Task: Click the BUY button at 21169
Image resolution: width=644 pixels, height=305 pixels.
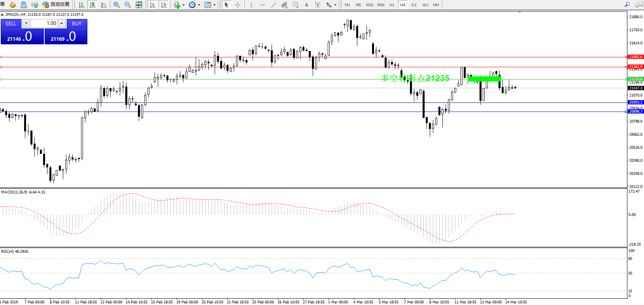Action: click(x=66, y=36)
